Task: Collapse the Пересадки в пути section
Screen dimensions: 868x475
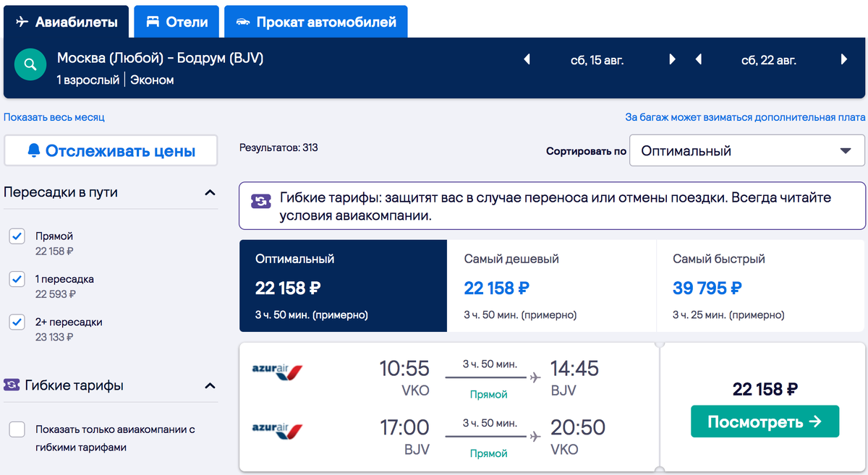Action: point(210,192)
